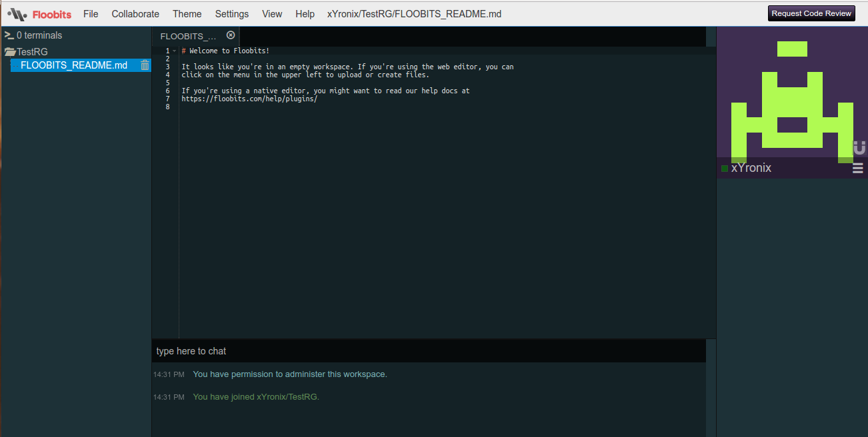
Task: Click the xYronix/TestRG/FLOOBITS_README.md path
Action: point(415,14)
